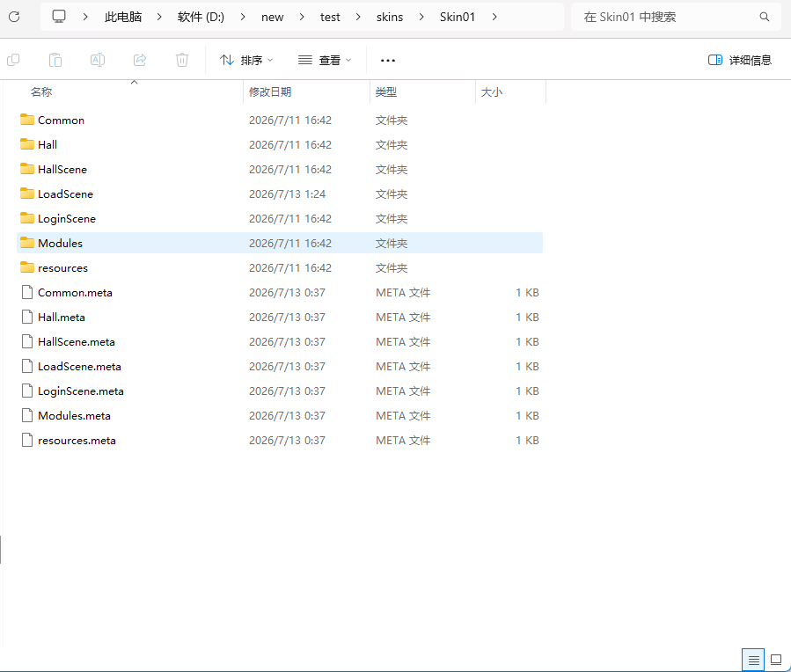Screen dimensions: 791x672
Task: Expand chevron after the computer icon
Action: pyautogui.click(x=85, y=17)
